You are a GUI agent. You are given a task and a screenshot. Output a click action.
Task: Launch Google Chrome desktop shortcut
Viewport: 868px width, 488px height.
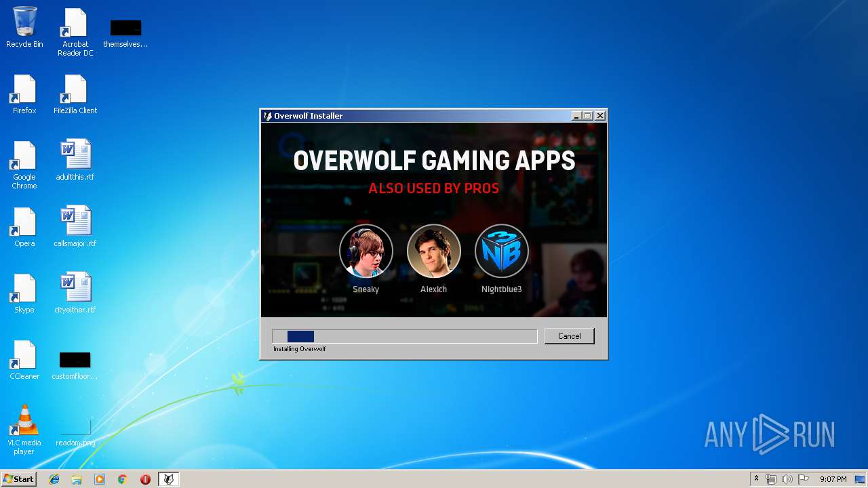coord(24,165)
